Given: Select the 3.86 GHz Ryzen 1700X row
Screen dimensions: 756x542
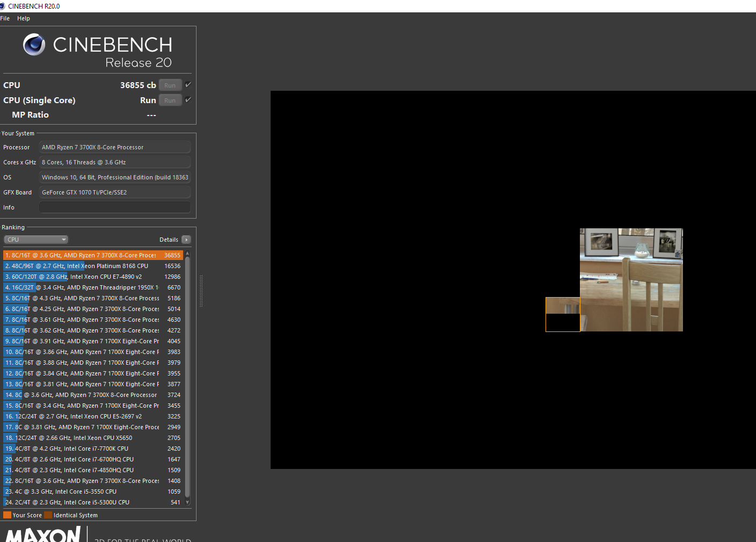Looking at the screenshot, I should tap(93, 352).
